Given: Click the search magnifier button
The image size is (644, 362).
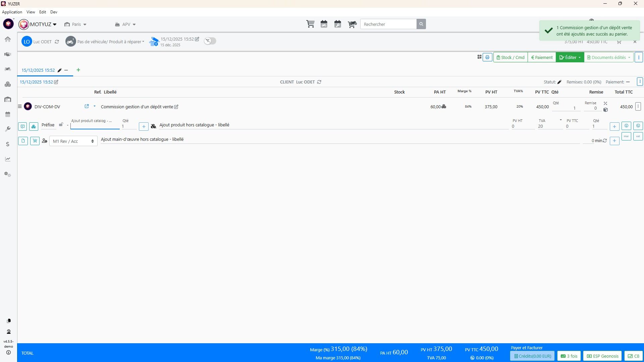Looking at the screenshot, I should pyautogui.click(x=421, y=24).
